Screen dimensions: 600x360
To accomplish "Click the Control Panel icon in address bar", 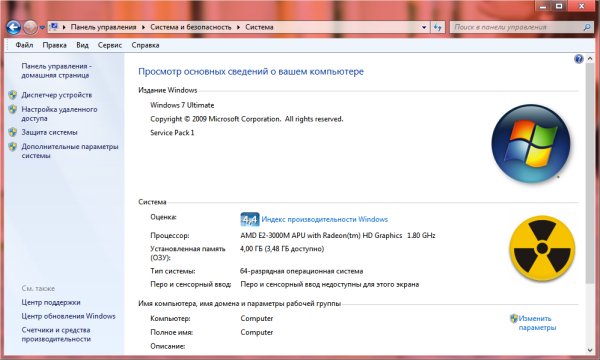I will (x=54, y=27).
